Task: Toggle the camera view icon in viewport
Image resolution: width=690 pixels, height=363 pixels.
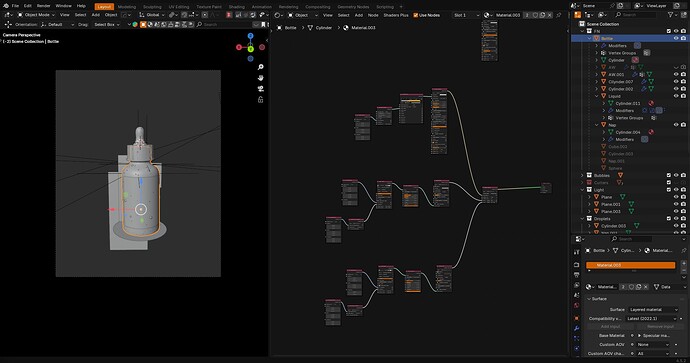Action: (x=261, y=89)
